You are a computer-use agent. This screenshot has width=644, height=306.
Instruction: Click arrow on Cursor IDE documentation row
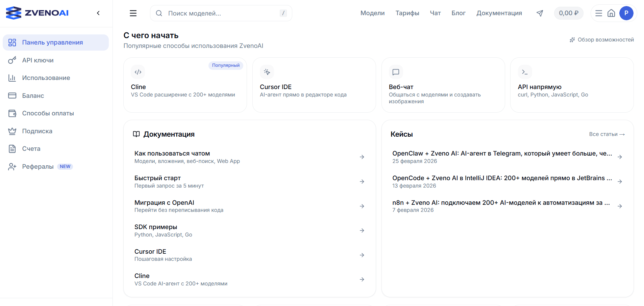click(x=362, y=255)
